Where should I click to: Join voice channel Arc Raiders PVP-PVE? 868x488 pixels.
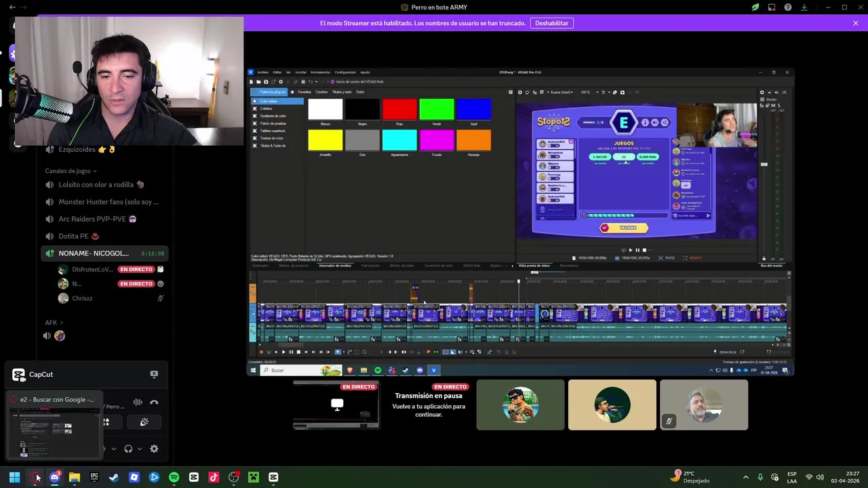click(x=104, y=219)
